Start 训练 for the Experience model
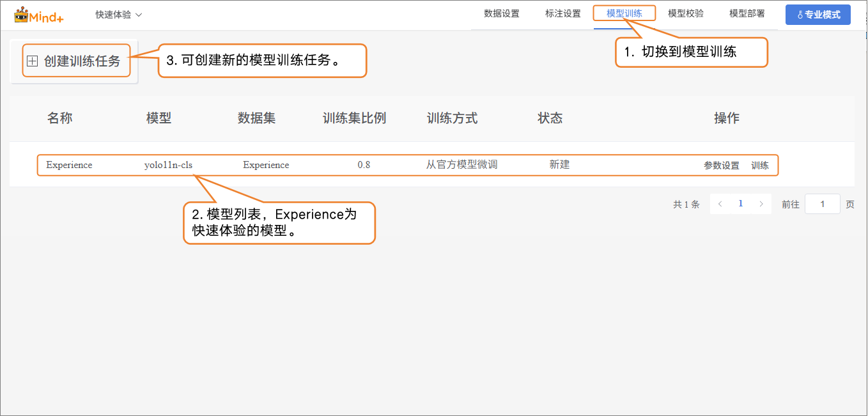Image resolution: width=868 pixels, height=416 pixels. point(759,166)
